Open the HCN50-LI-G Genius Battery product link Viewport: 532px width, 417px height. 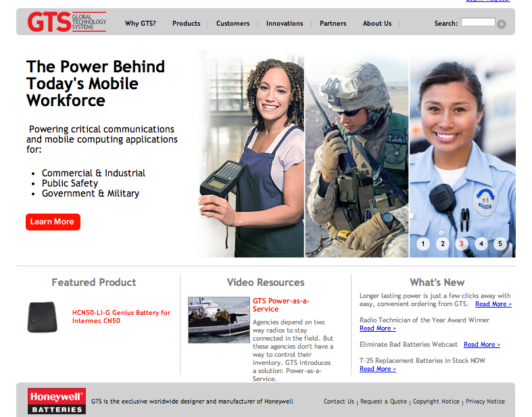click(x=121, y=316)
